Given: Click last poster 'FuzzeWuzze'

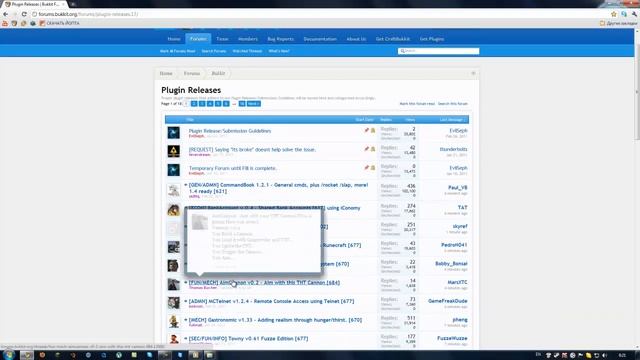Looking at the screenshot, I should (x=452, y=338).
